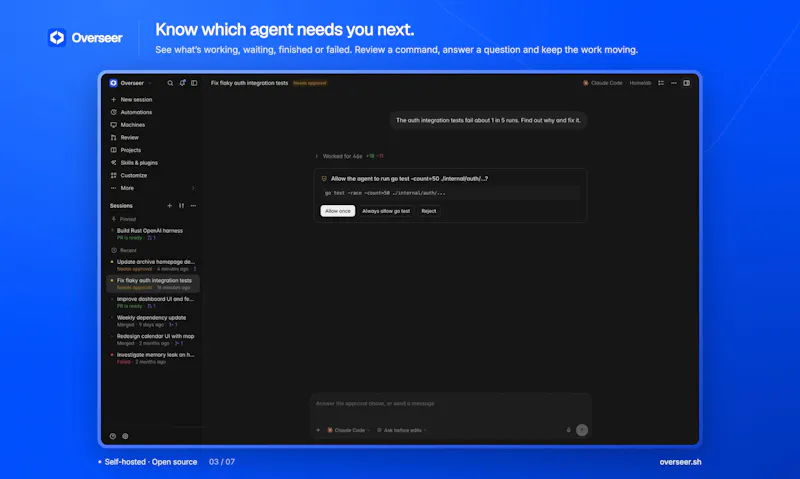Focus the message input field
This screenshot has width=800, height=479.
coord(451,404)
